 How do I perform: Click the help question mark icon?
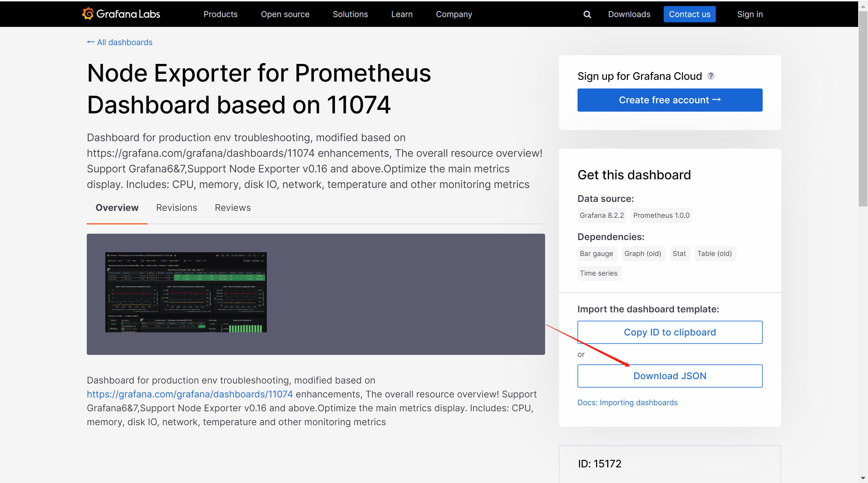point(711,76)
